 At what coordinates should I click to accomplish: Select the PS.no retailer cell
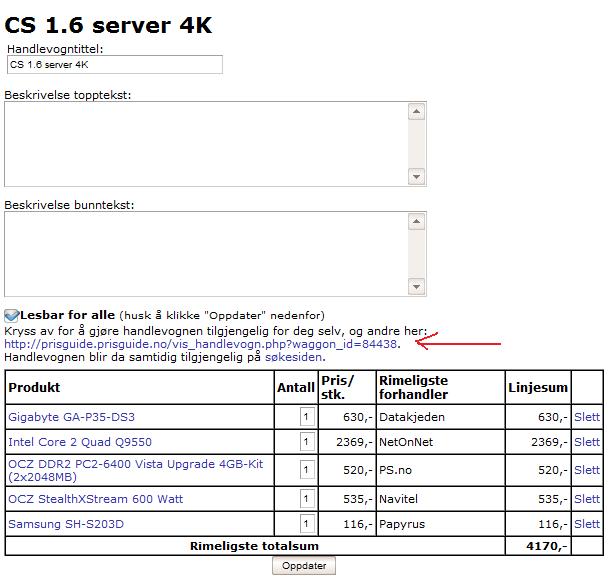(440, 470)
